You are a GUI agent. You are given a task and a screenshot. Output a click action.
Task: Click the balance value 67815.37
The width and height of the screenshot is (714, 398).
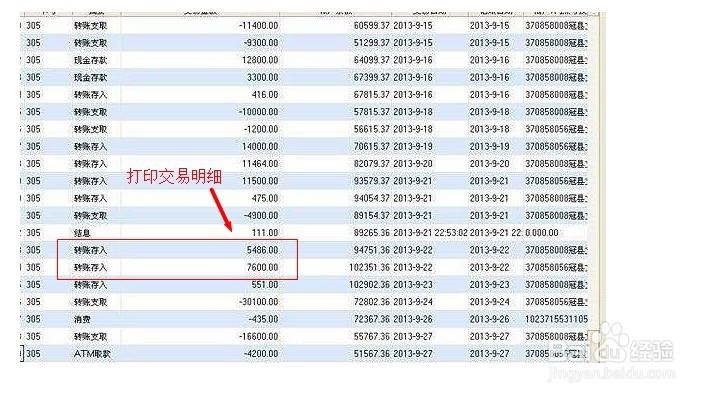coord(372,95)
